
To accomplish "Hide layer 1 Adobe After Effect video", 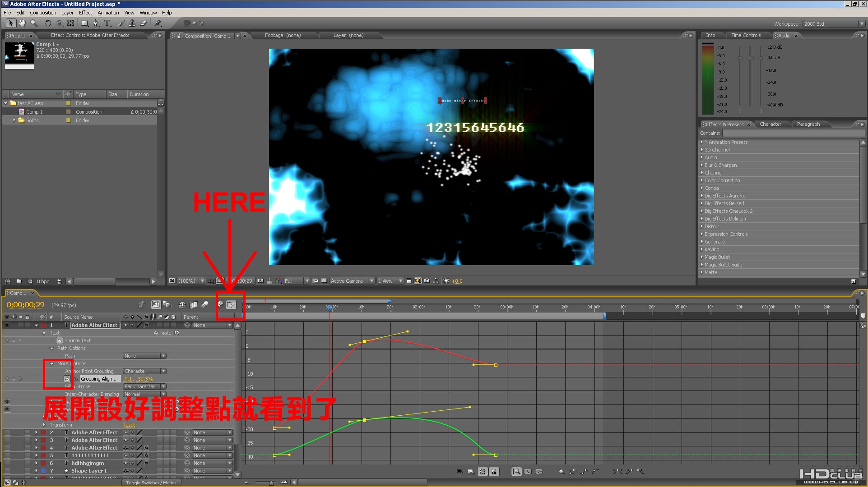I will point(7,325).
